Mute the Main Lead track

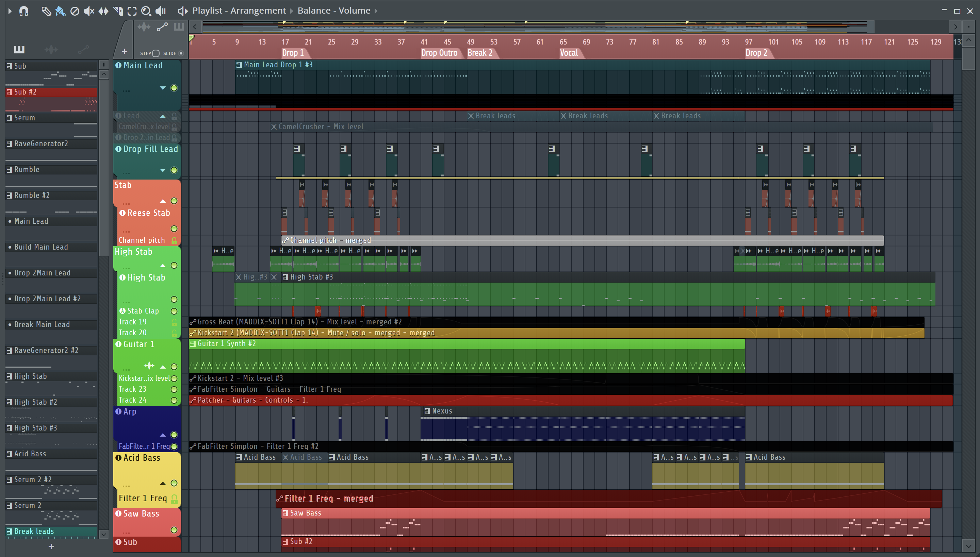pyautogui.click(x=174, y=88)
